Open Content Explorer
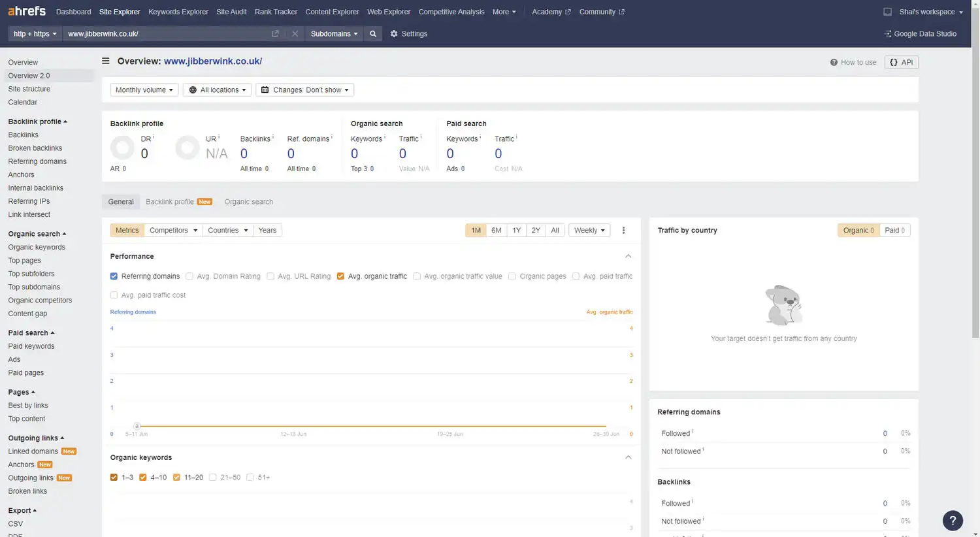The height and width of the screenshot is (537, 980). point(332,12)
